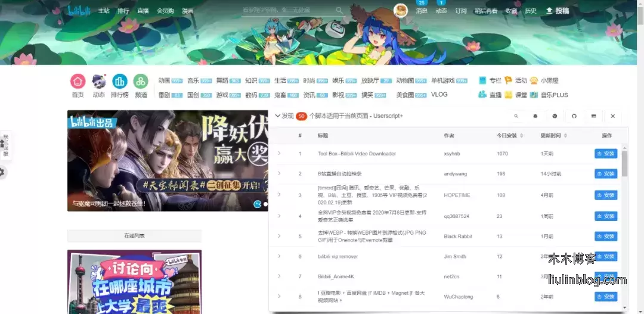Open the 排行榜 ranking icon
Screen dimensions: 644x314
click(119, 82)
